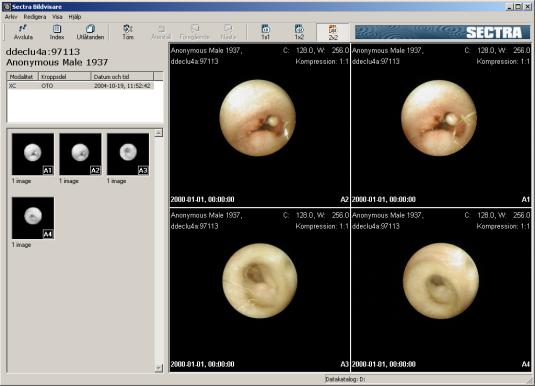The height and width of the screenshot is (386, 535).
Task: Click the thumbnail panel scroll-down arrow
Action: pos(158,368)
